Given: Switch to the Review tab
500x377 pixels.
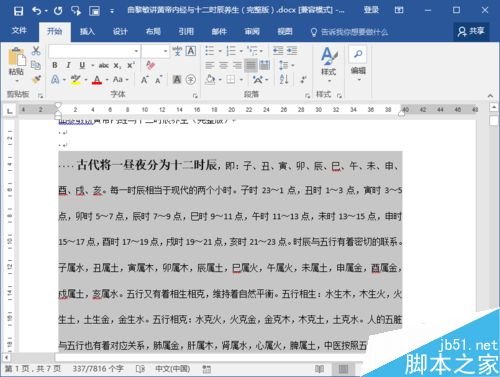Looking at the screenshot, I should 252,32.
